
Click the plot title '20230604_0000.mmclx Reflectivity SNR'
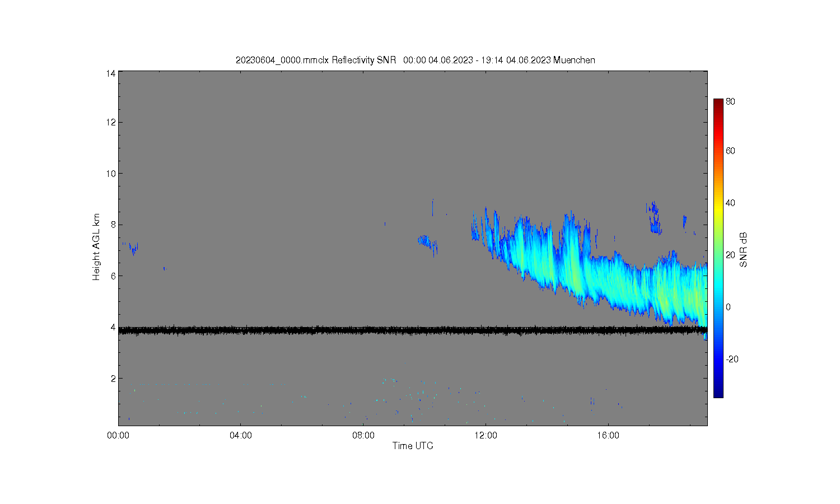point(316,60)
